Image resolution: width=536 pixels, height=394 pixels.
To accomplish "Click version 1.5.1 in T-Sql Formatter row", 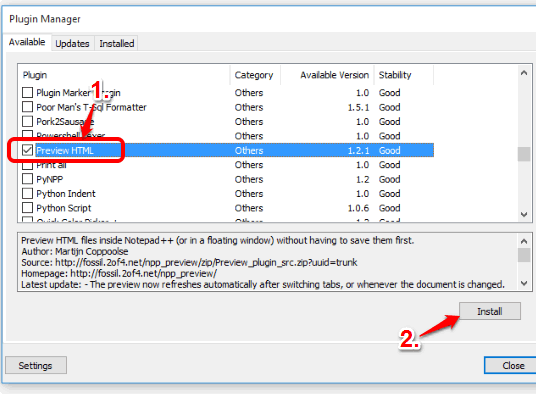I will (x=358, y=107).
